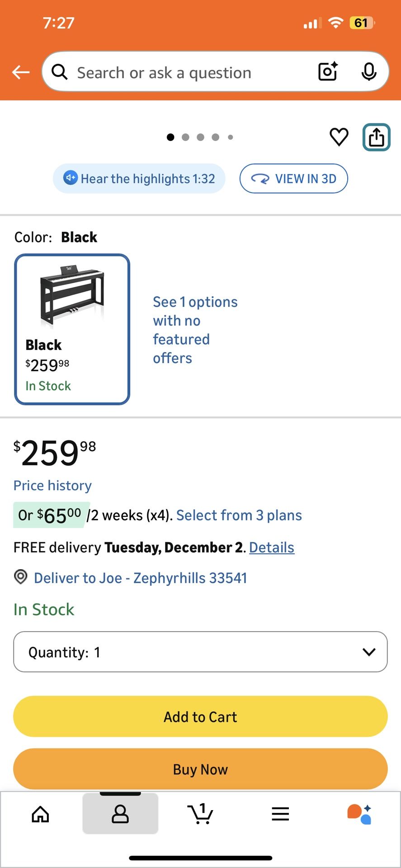
Task: Expand the Quantity dropdown
Action: pos(200,652)
